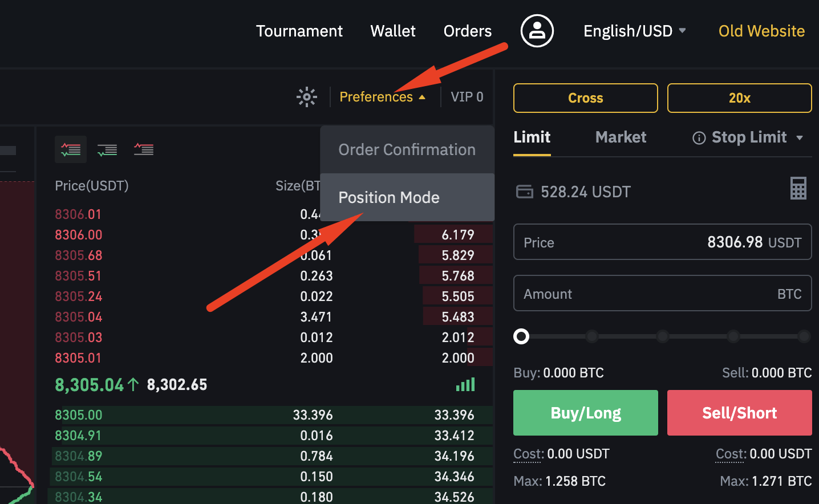Toggle the sun theme brightness icon
The width and height of the screenshot is (819, 504).
[307, 97]
